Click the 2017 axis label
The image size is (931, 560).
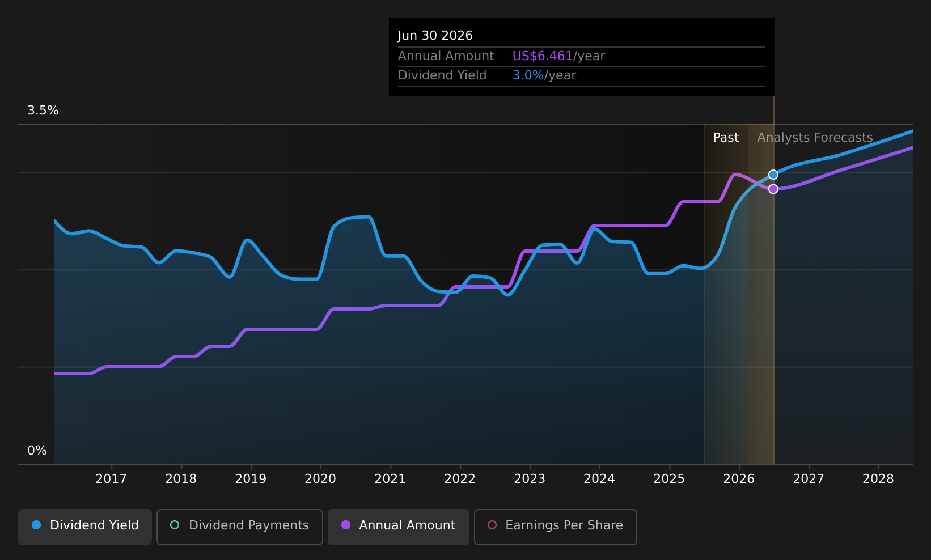coord(112,478)
